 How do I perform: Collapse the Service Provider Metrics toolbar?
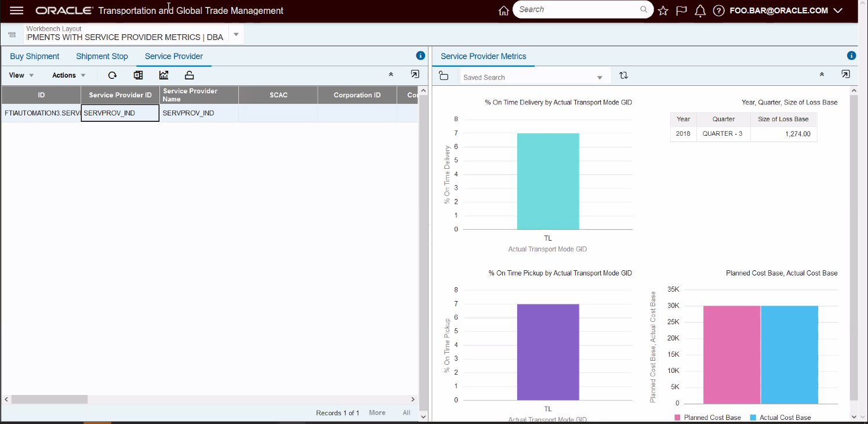click(822, 74)
